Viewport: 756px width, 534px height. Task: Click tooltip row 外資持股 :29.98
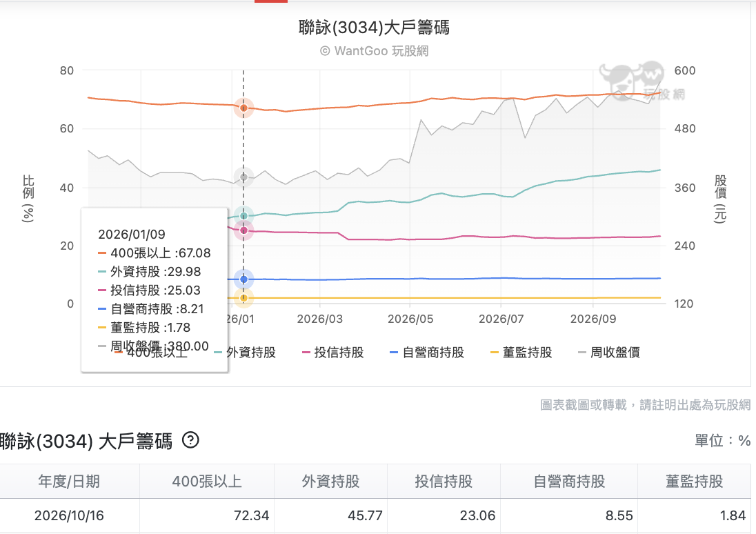(x=150, y=272)
